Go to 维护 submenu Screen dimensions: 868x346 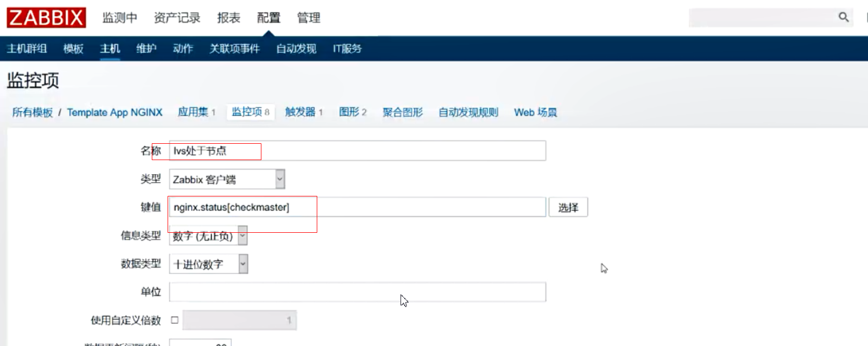coord(147,49)
